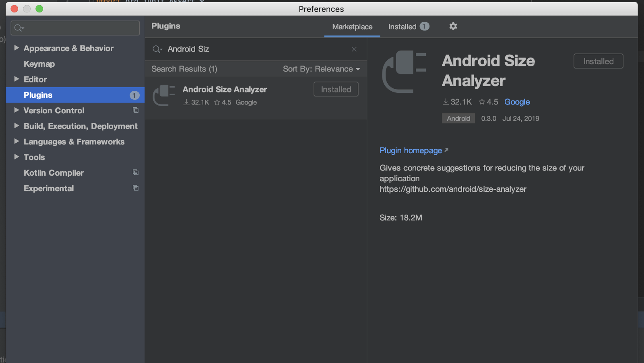Expand Build, Execution, Deployment section

[17, 126]
